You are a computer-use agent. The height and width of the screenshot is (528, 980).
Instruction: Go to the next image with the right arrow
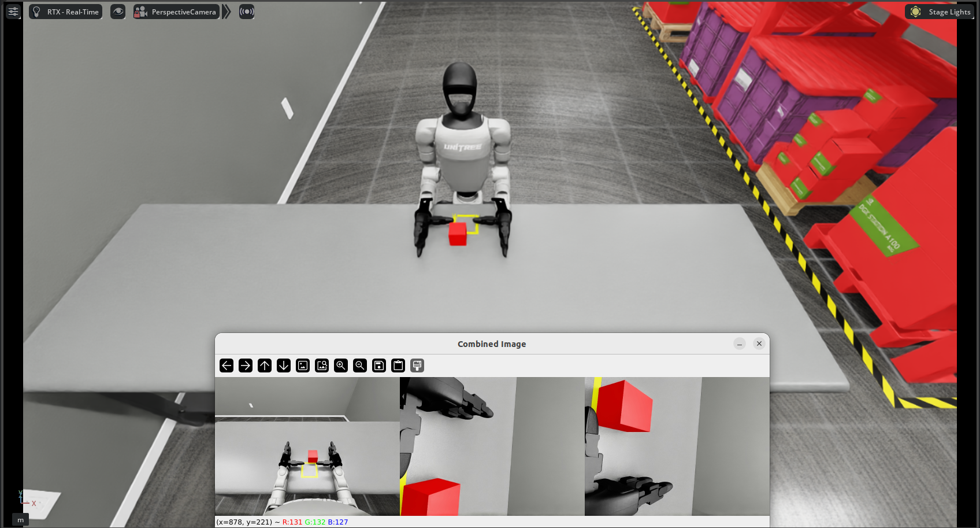click(245, 365)
